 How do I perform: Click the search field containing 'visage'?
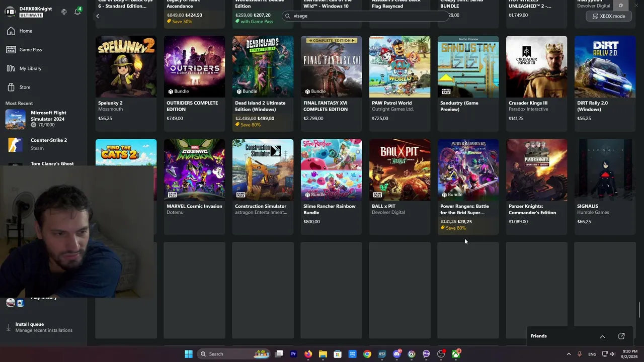[x=365, y=16]
